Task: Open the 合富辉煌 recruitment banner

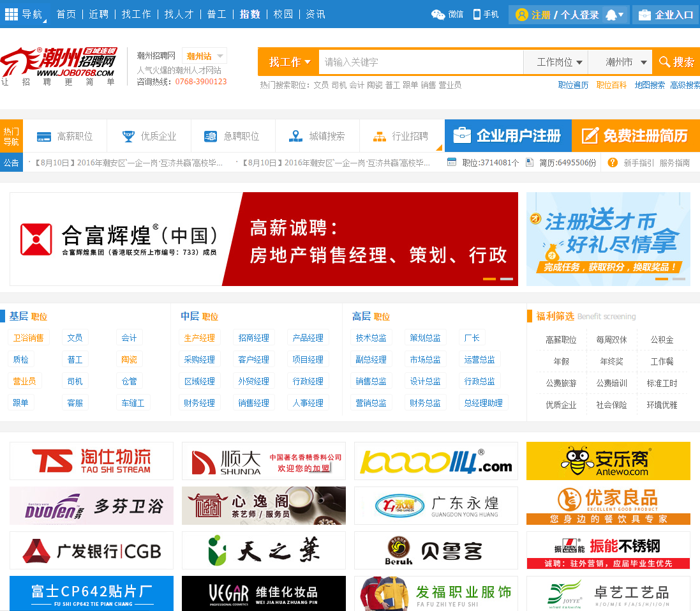Action: (x=264, y=239)
